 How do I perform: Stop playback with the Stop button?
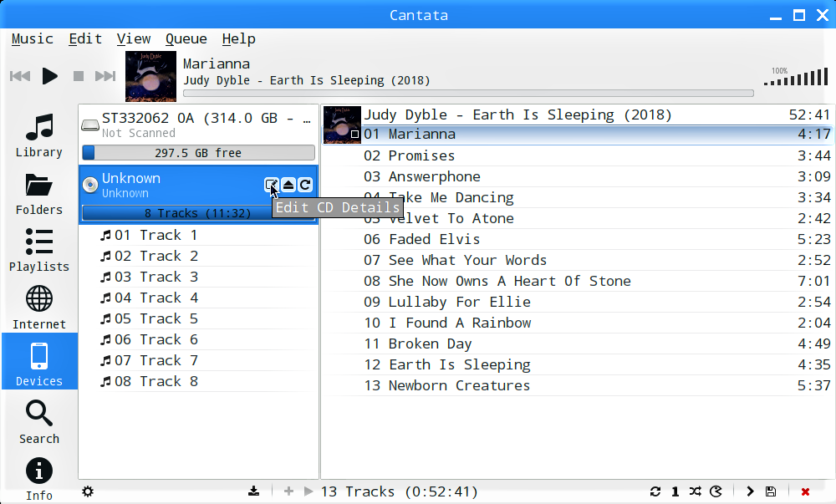79,76
